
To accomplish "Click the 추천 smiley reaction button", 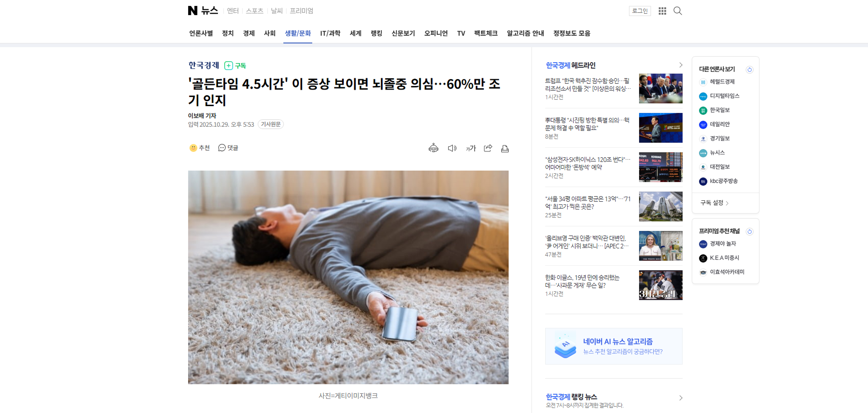I will (x=200, y=148).
